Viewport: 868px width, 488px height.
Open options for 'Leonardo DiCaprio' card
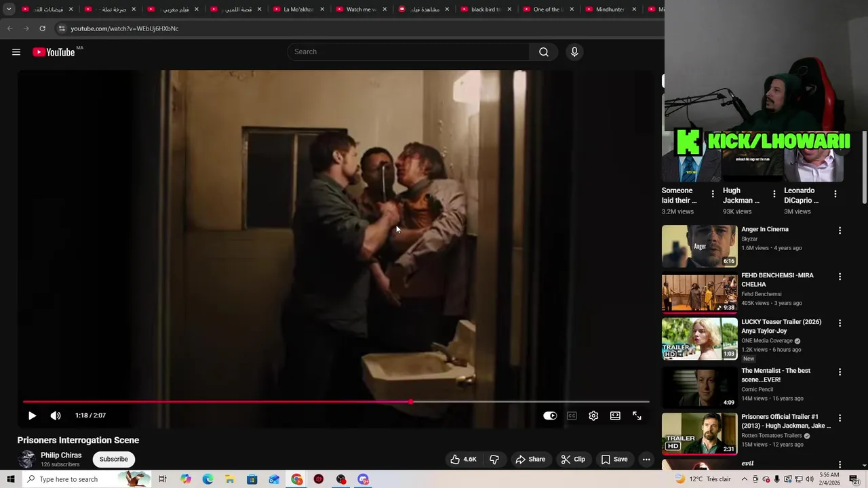[835, 194]
